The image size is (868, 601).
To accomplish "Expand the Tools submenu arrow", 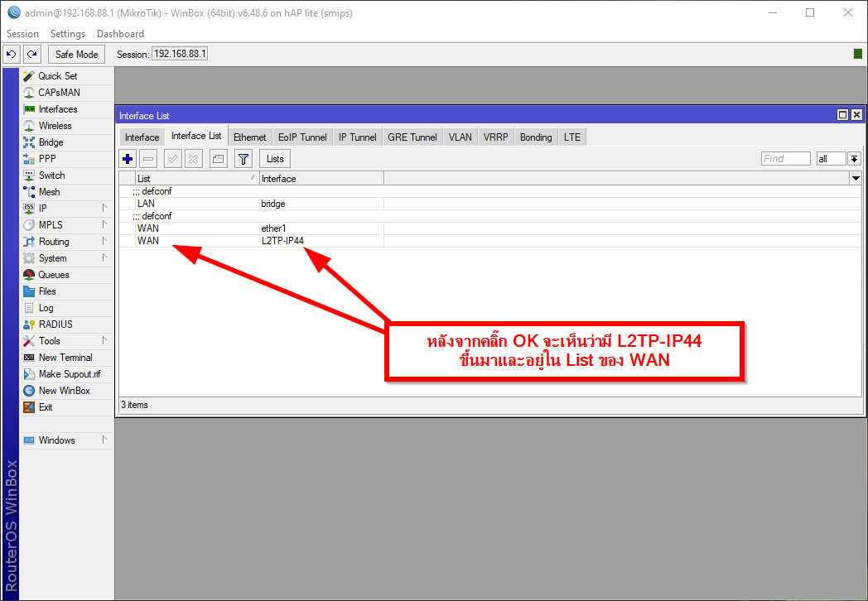I will click(104, 340).
